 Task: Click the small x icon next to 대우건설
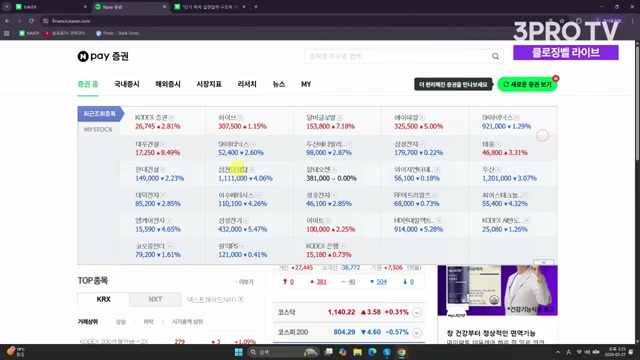163,144
